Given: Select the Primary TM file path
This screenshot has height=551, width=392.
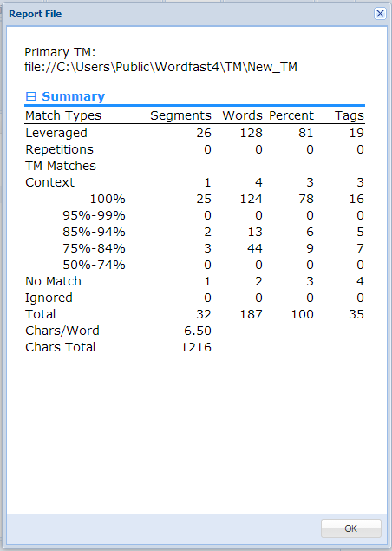Looking at the screenshot, I should click(160, 67).
